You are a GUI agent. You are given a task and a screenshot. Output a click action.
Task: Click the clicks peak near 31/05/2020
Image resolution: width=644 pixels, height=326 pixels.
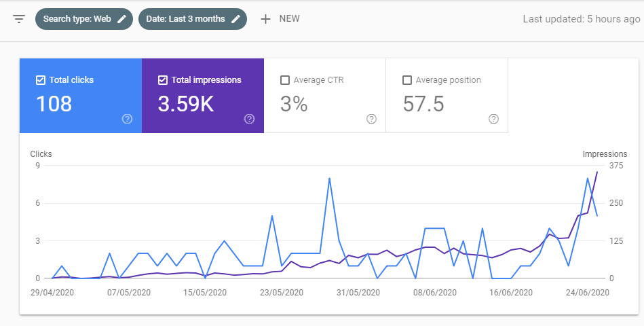point(329,179)
